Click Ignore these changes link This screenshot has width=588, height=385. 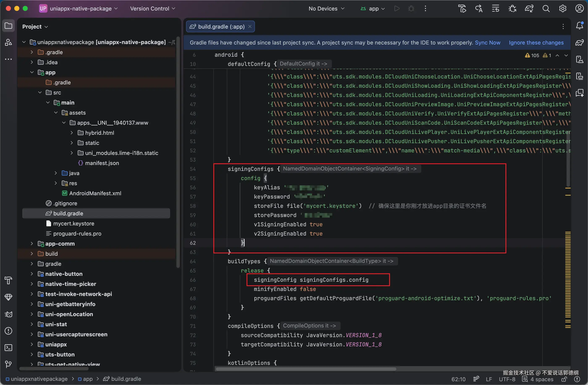(x=536, y=42)
